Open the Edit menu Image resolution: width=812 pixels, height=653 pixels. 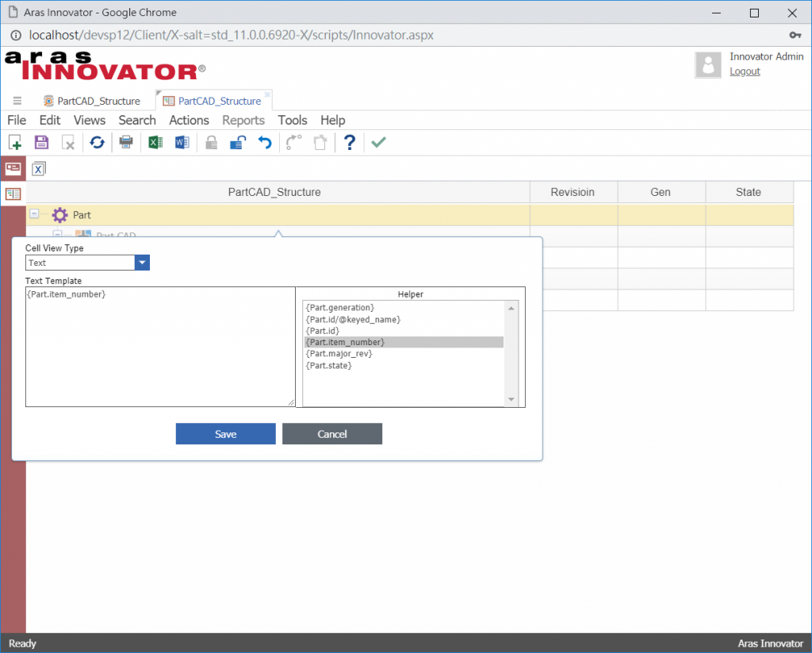pyautogui.click(x=50, y=121)
